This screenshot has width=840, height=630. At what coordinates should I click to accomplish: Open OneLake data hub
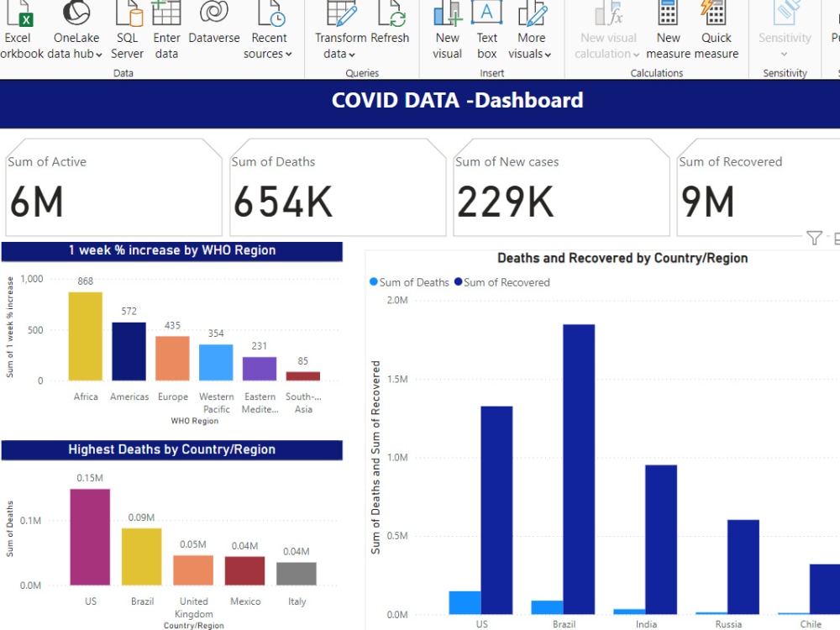tap(76, 29)
